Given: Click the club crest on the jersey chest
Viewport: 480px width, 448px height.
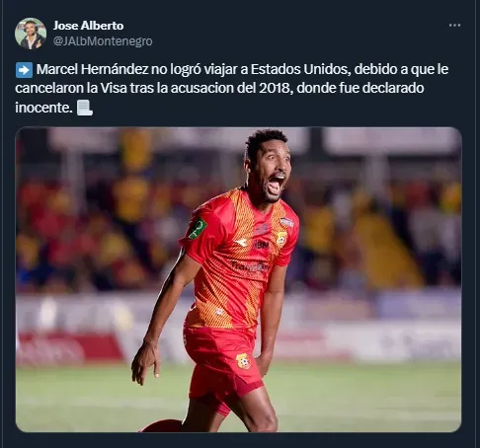Looking at the screenshot, I should point(281,239).
